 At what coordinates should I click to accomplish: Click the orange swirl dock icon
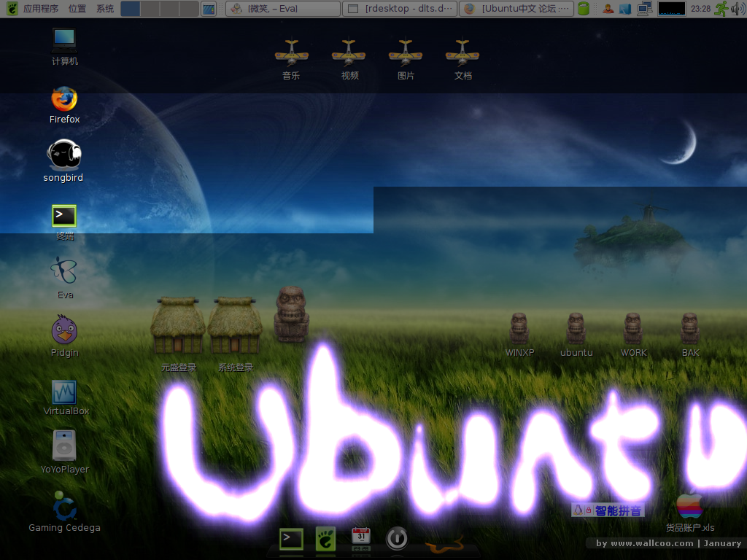click(x=444, y=544)
